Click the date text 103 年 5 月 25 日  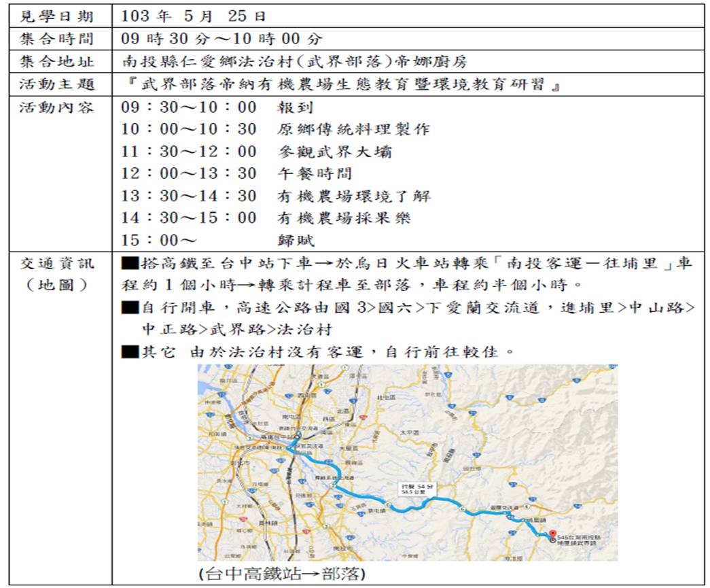pyautogui.click(x=194, y=16)
